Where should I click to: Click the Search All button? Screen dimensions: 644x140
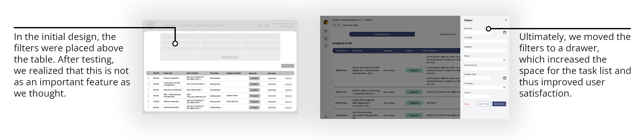coord(499,104)
